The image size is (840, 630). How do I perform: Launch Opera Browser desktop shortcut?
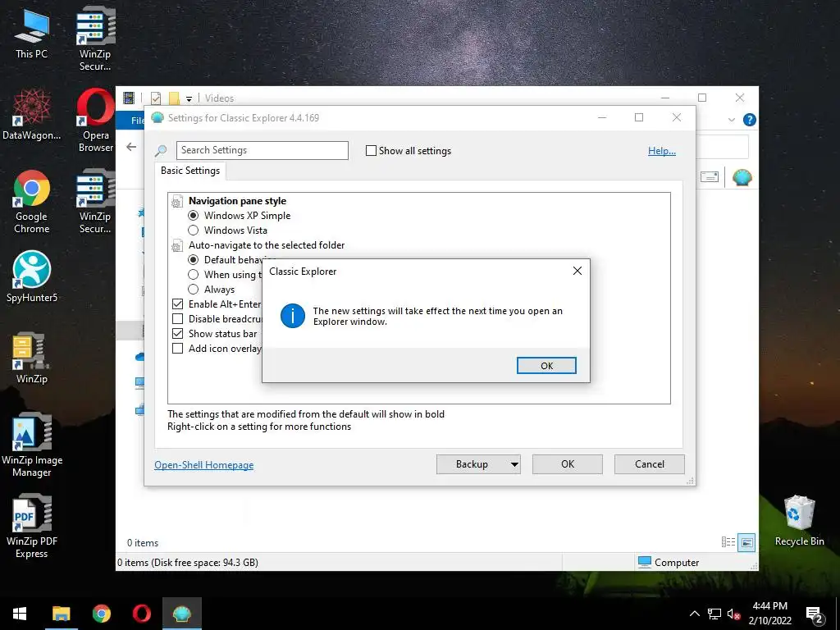[96, 121]
